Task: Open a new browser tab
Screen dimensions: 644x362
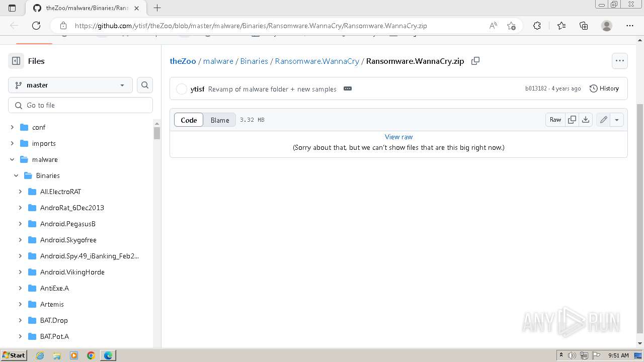Action: point(157,8)
